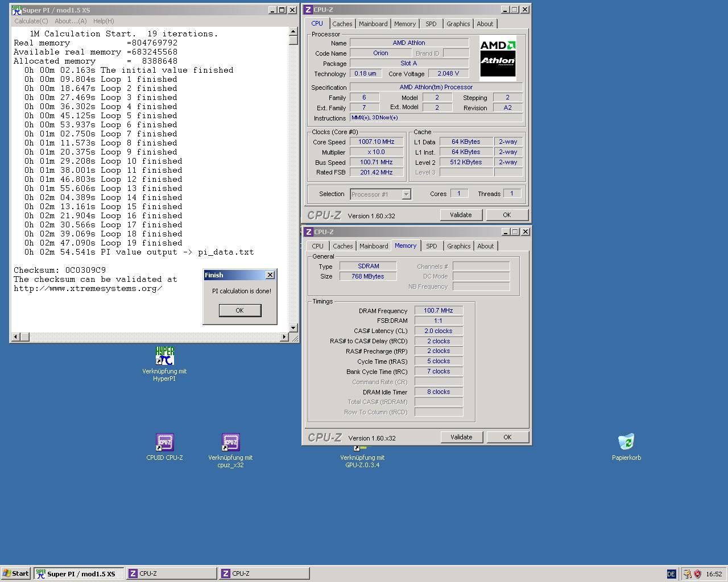Switch to Super PI taskbar button
728x582 pixels.
tap(78, 573)
